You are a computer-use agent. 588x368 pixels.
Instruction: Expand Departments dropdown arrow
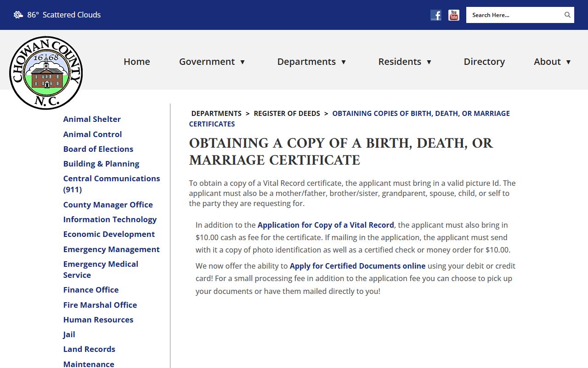(343, 62)
